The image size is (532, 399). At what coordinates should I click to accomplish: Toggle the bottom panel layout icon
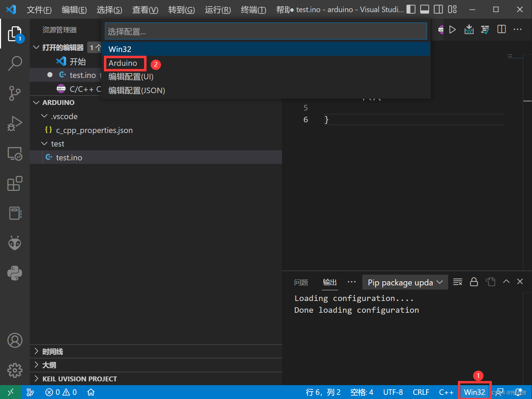(425, 9)
